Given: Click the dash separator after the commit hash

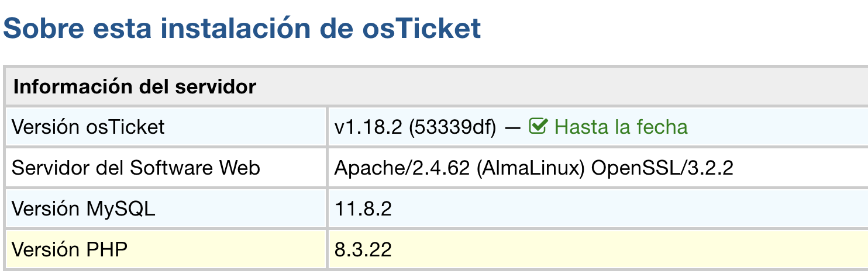Looking at the screenshot, I should [x=513, y=127].
